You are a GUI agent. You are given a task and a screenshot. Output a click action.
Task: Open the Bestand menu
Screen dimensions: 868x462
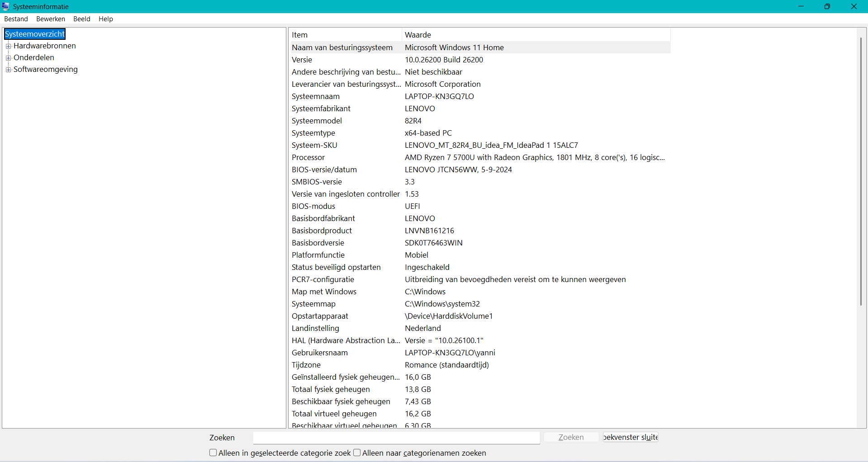pos(16,19)
